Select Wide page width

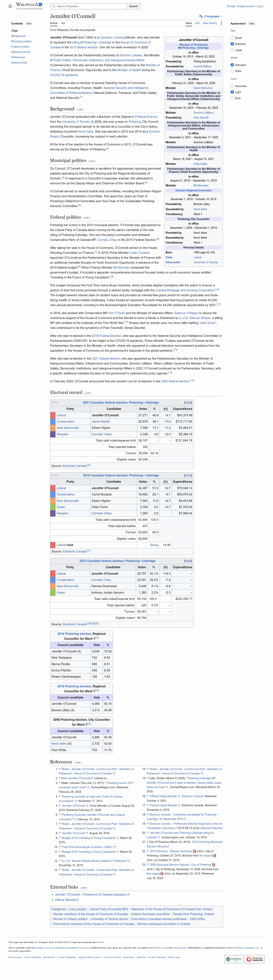(232, 71)
